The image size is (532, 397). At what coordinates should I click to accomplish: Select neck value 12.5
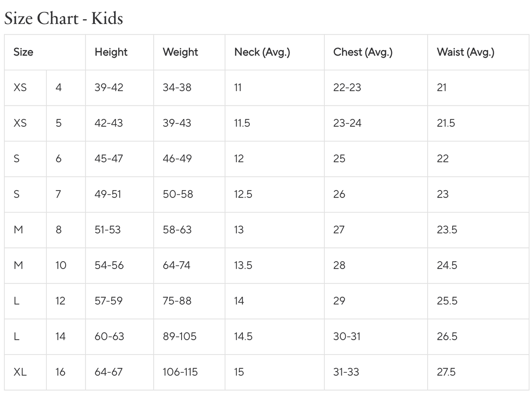click(243, 194)
